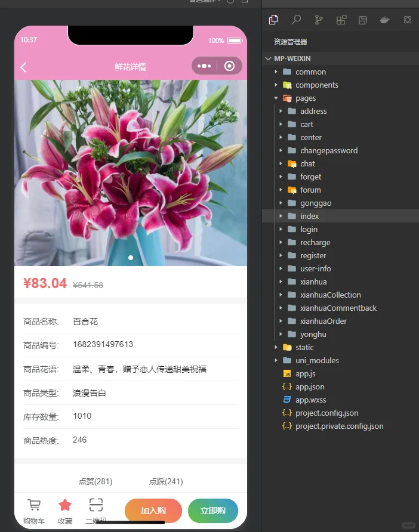Open project.private.config.json file
Viewport: 419px width, 532px height.
(x=339, y=426)
